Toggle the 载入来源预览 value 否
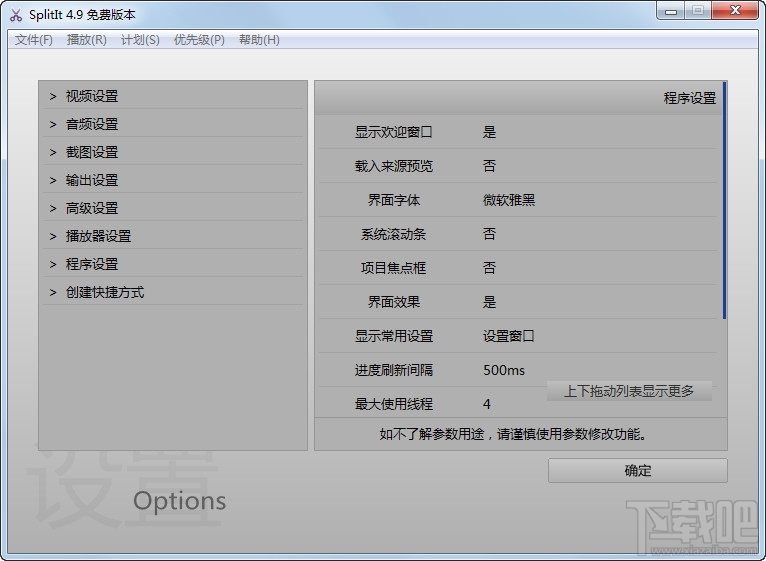Image resolution: width=766 pixels, height=561 pixels. 489,166
